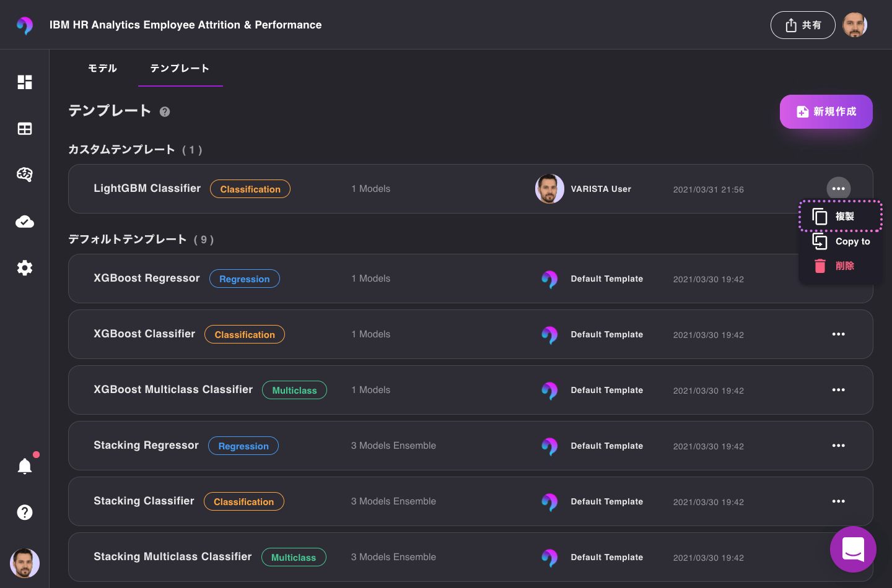Screen dimensions: 892x588
Task: Open the dataset table icon in the sidebar
Action: [x=25, y=128]
